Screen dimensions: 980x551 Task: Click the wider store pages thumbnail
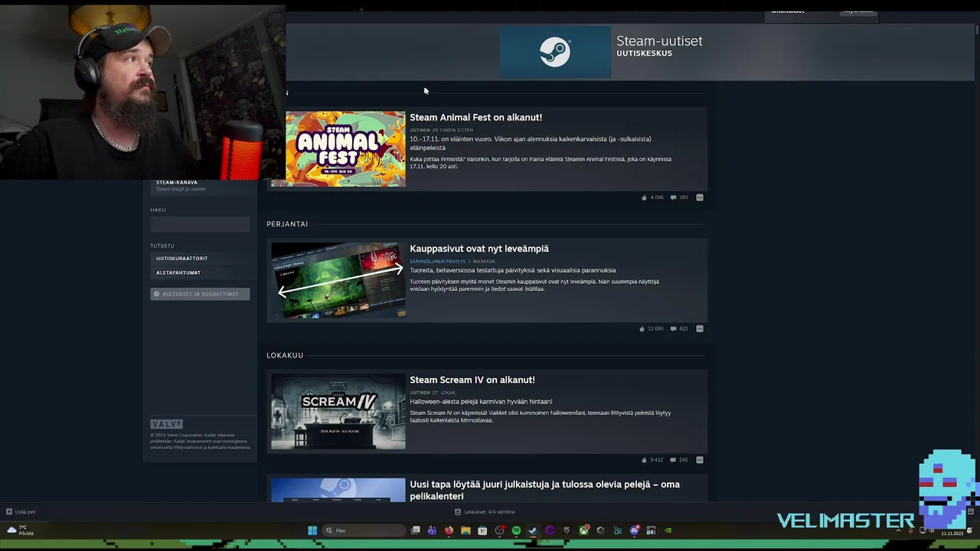[338, 280]
